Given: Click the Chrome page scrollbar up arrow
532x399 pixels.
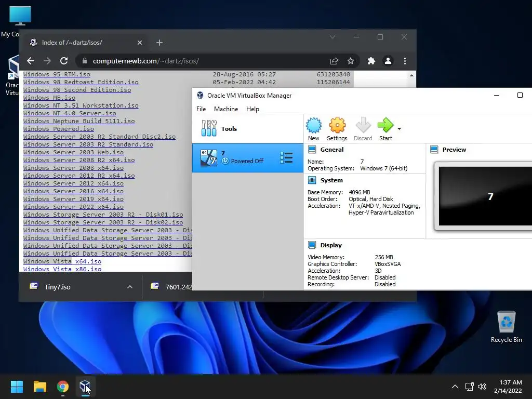Looking at the screenshot, I should [411, 75].
